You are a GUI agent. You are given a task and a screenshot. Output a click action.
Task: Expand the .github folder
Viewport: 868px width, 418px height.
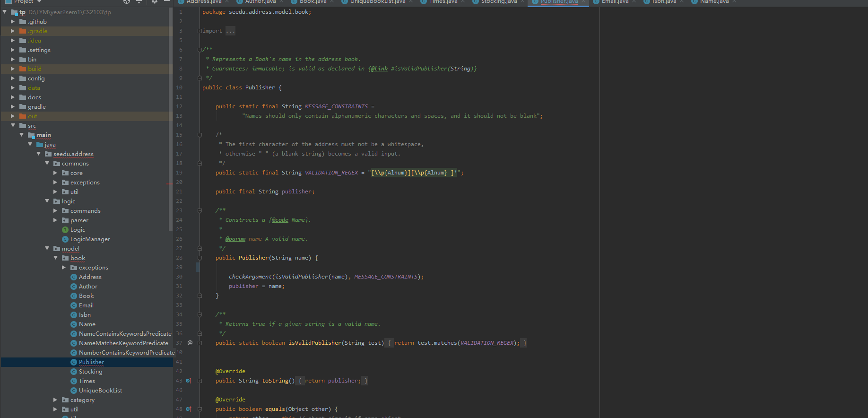coord(13,22)
